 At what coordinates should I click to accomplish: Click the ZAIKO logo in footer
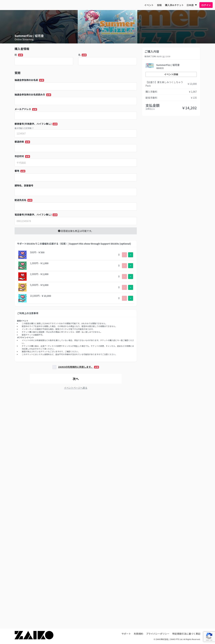pyautogui.click(x=34, y=635)
